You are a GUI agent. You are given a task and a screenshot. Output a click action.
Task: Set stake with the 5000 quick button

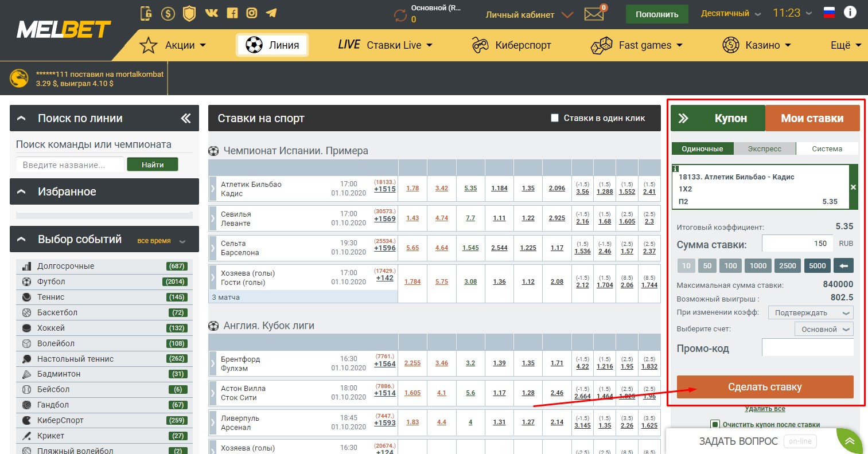click(x=818, y=265)
